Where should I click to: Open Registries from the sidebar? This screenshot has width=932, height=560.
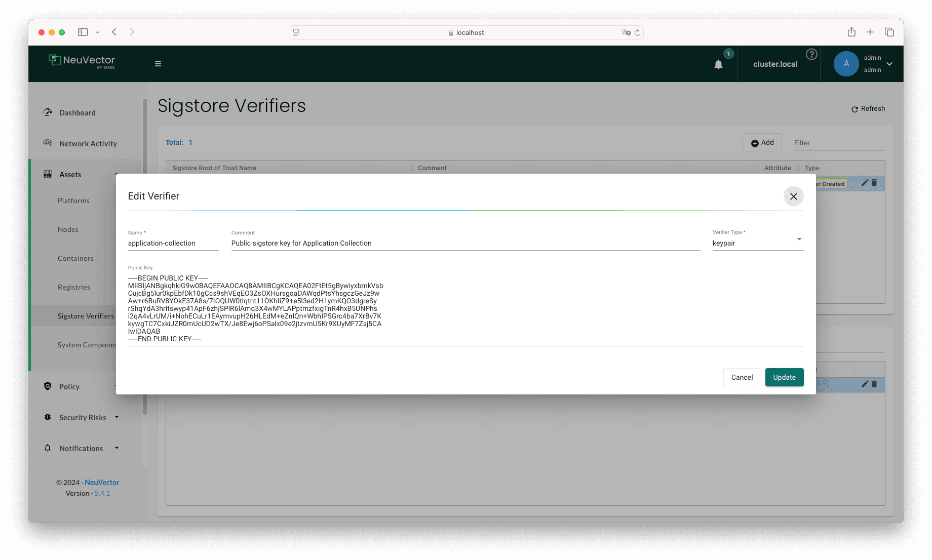(73, 287)
